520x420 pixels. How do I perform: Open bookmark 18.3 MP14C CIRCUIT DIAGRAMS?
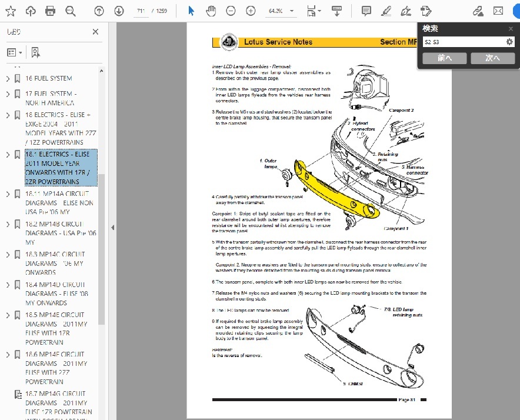pos(55,264)
